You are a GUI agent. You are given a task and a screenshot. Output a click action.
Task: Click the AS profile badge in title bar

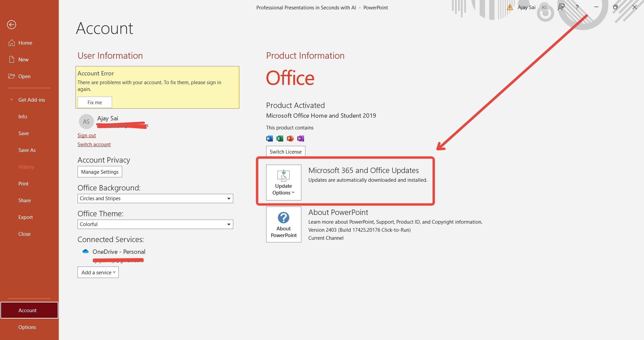click(544, 7)
